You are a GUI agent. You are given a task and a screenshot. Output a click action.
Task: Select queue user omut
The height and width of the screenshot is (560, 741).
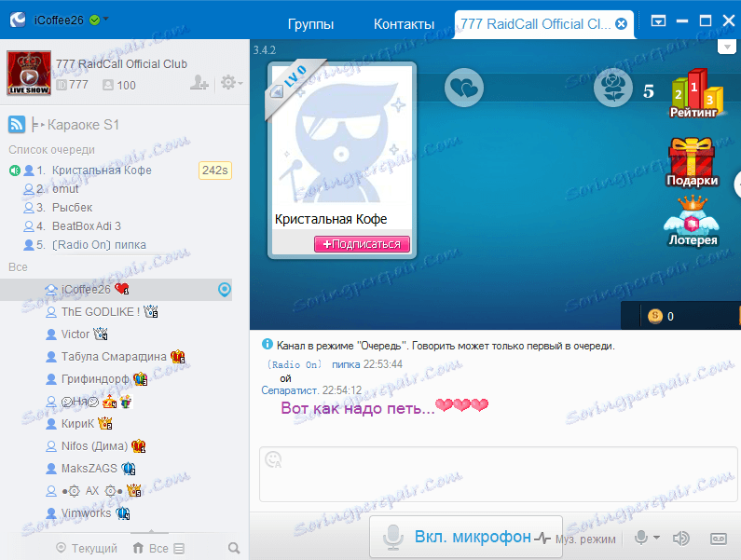65,189
